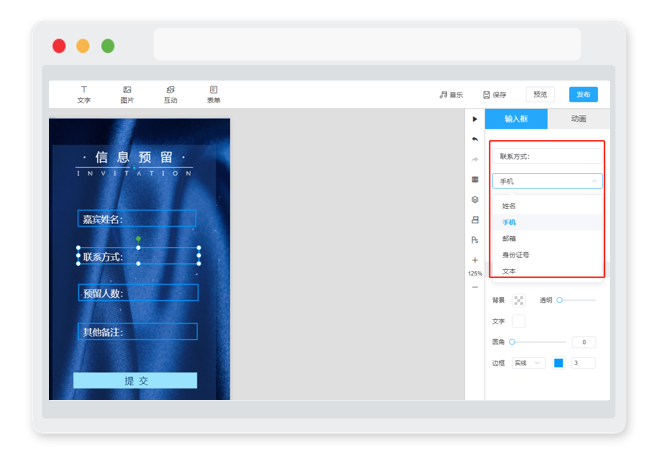Viewport: 660px width, 460px height.
Task: Choose 手机 from the dropdown list
Action: 547,222
